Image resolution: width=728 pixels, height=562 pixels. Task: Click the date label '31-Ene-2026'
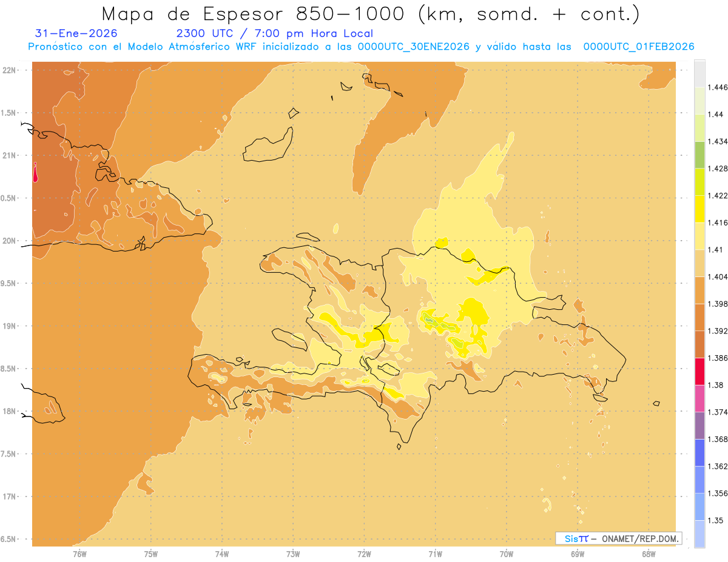click(76, 34)
